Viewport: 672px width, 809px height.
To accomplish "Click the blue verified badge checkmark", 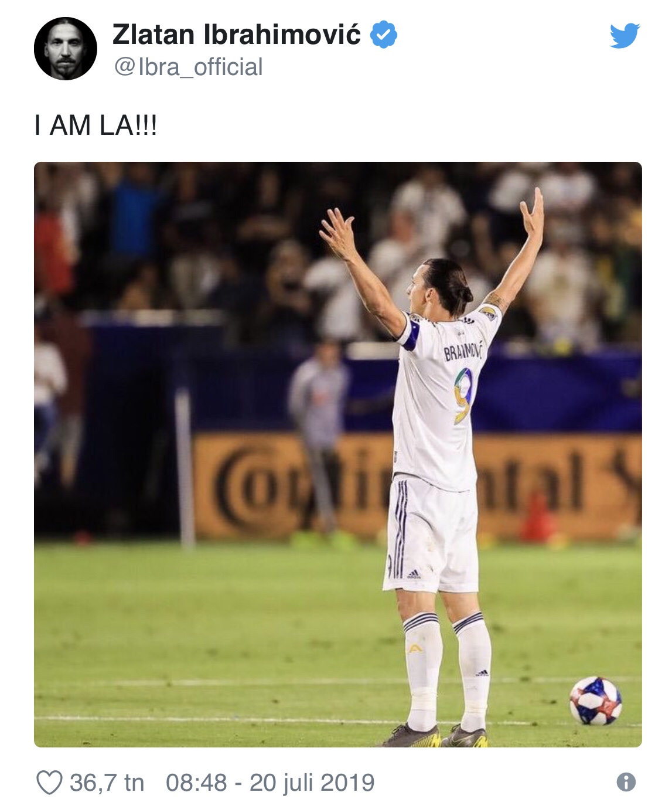I will 384,35.
